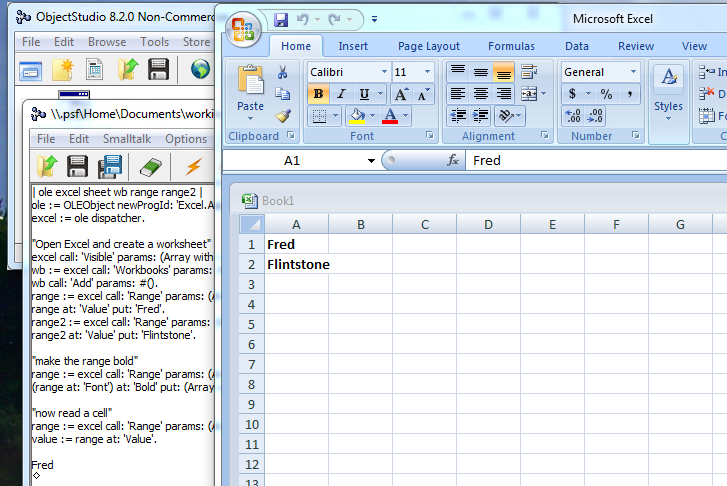The image size is (727, 486).
Task: Switch to the View ribbon tab
Action: [x=694, y=46]
